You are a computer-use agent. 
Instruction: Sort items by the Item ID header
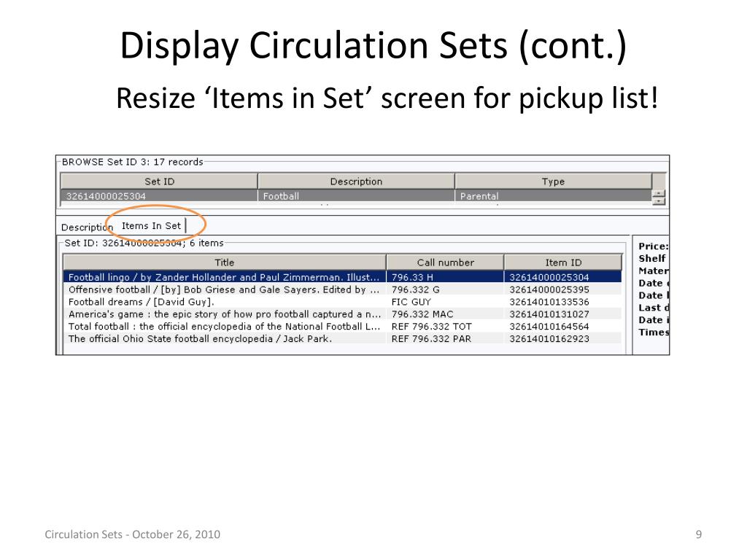click(x=563, y=262)
